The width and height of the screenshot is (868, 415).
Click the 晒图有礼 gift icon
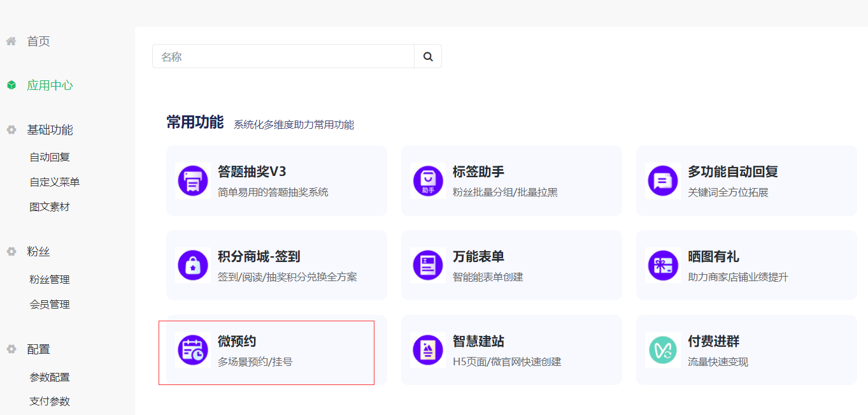coord(662,266)
